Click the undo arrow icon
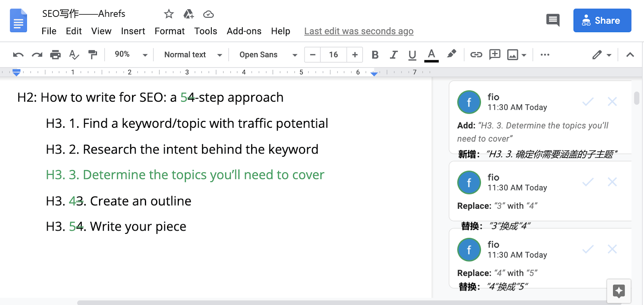The image size is (644, 305). 18,55
